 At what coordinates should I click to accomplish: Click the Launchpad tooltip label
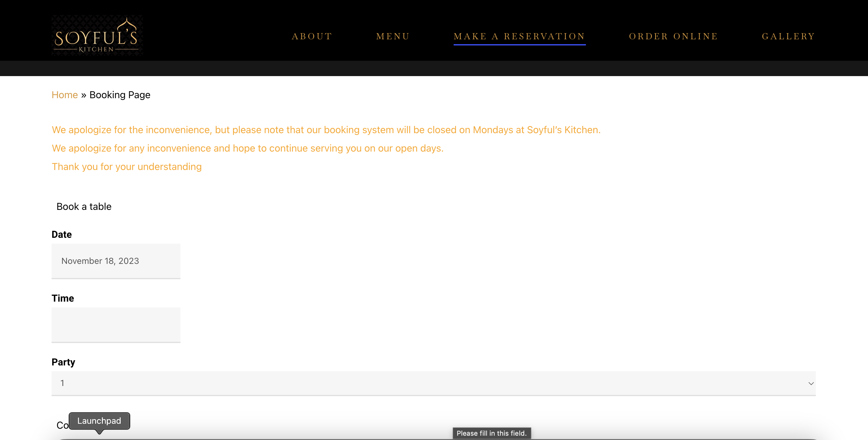pyautogui.click(x=99, y=421)
